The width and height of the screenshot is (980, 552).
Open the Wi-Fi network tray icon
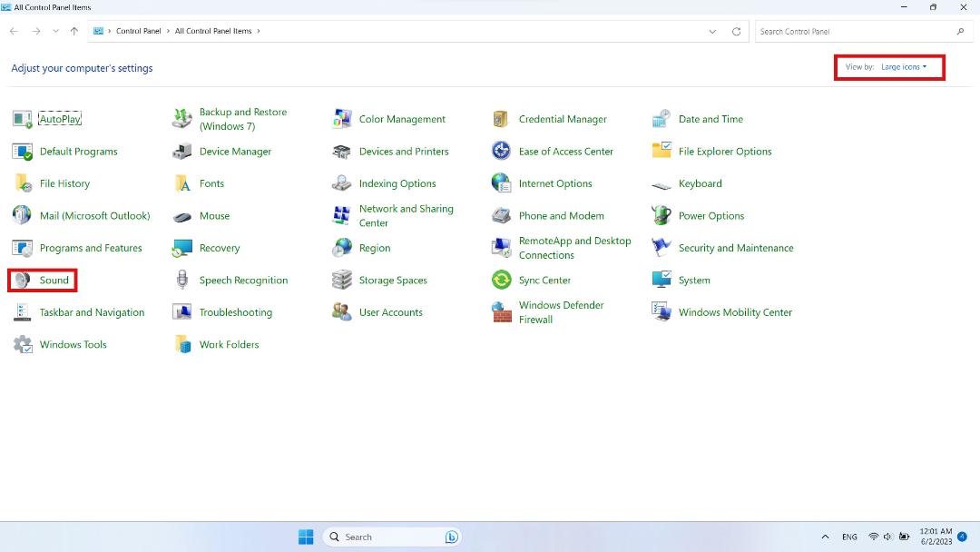[873, 537]
